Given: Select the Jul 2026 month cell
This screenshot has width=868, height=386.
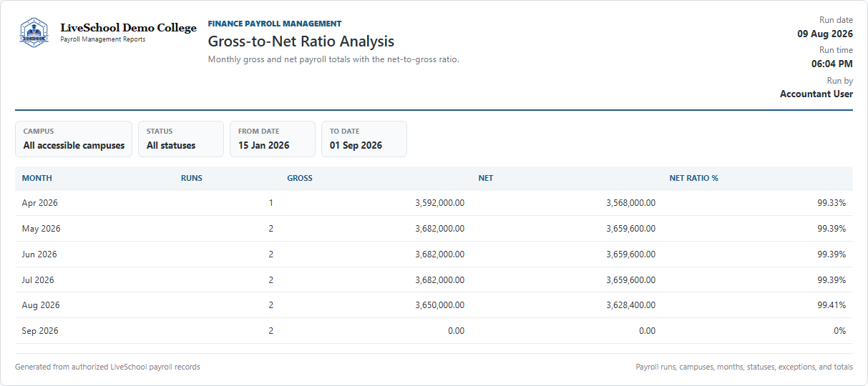Looking at the screenshot, I should point(38,280).
